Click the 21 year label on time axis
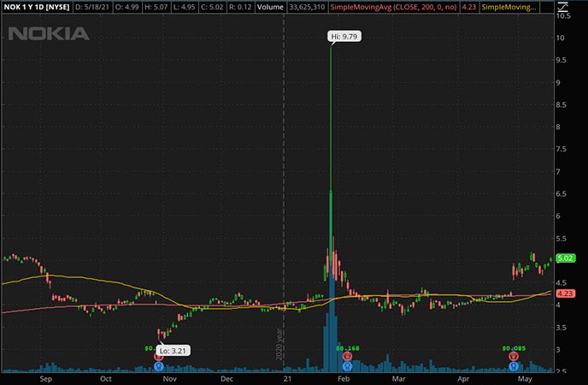 click(x=287, y=379)
